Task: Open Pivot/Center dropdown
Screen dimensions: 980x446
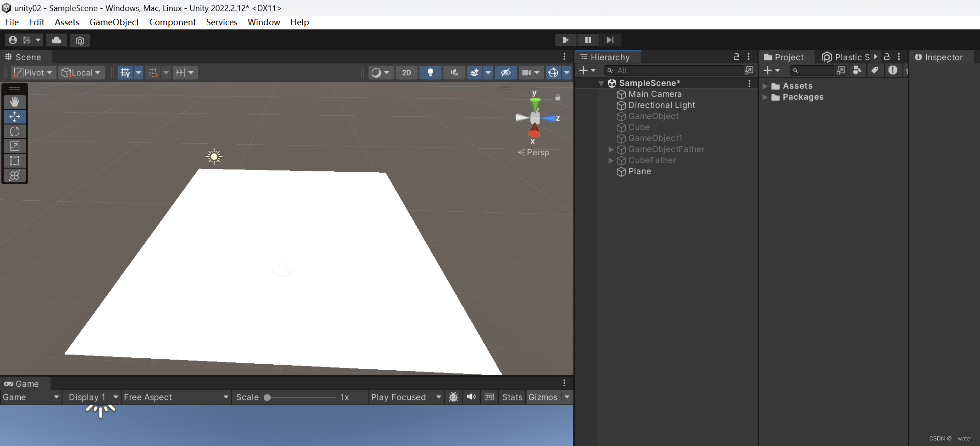Action: pos(33,73)
